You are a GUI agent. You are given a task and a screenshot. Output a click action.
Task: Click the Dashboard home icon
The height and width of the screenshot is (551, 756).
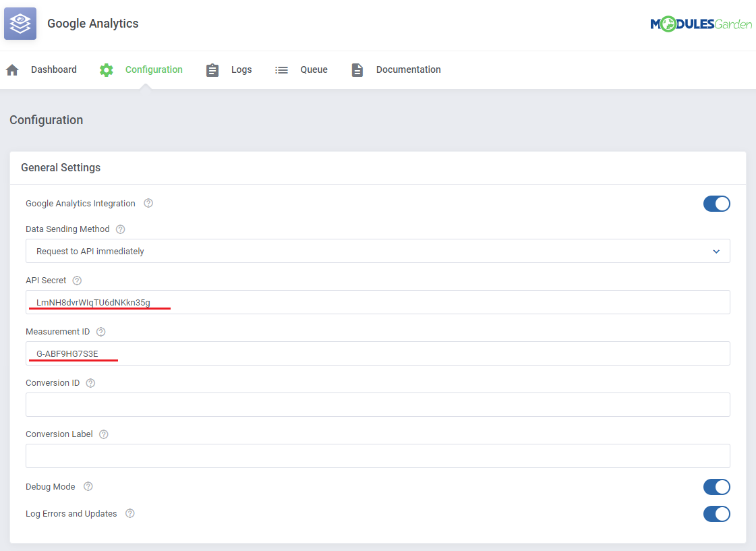13,70
